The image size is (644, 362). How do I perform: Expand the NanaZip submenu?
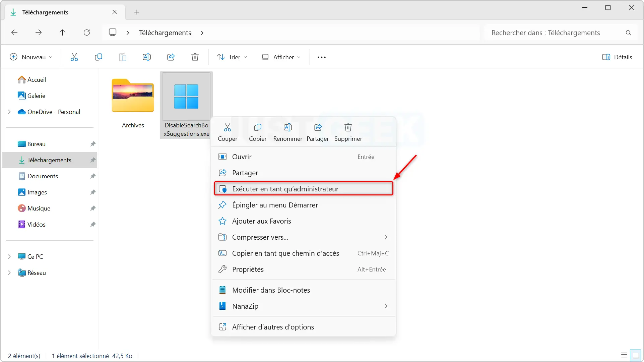pos(386,306)
